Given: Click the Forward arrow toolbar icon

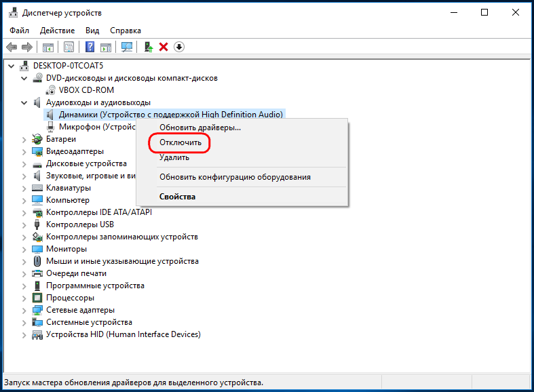Looking at the screenshot, I should [27, 47].
